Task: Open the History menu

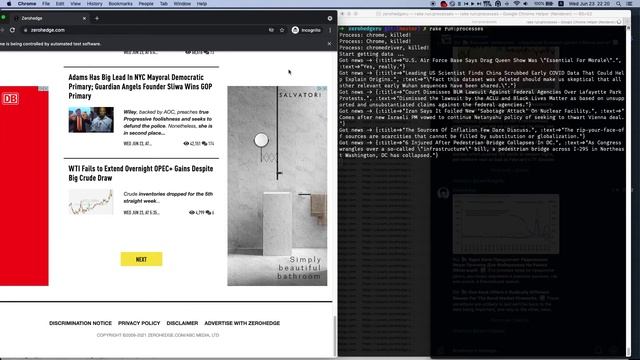Action: tap(94, 4)
